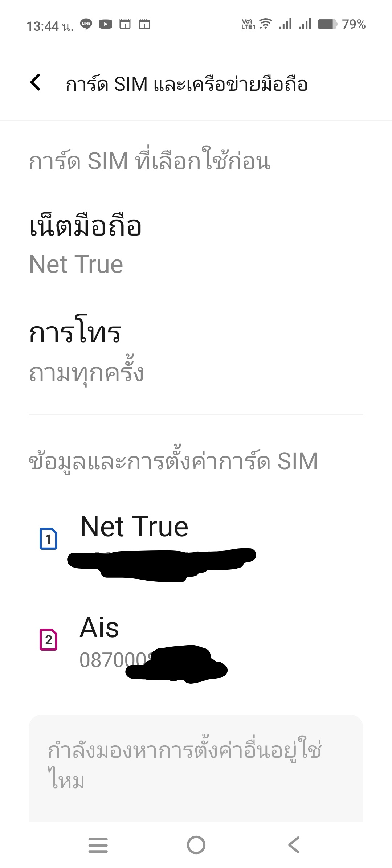This screenshot has width=392, height=868.
Task: Tap the การ์ด SIM และเครือข่ายมือถือ title
Action: click(187, 84)
